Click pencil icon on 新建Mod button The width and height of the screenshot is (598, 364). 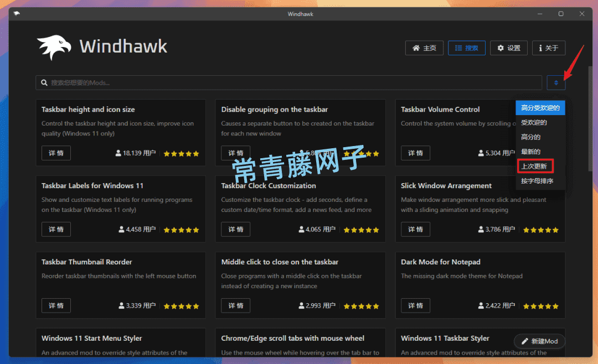pyautogui.click(x=525, y=341)
